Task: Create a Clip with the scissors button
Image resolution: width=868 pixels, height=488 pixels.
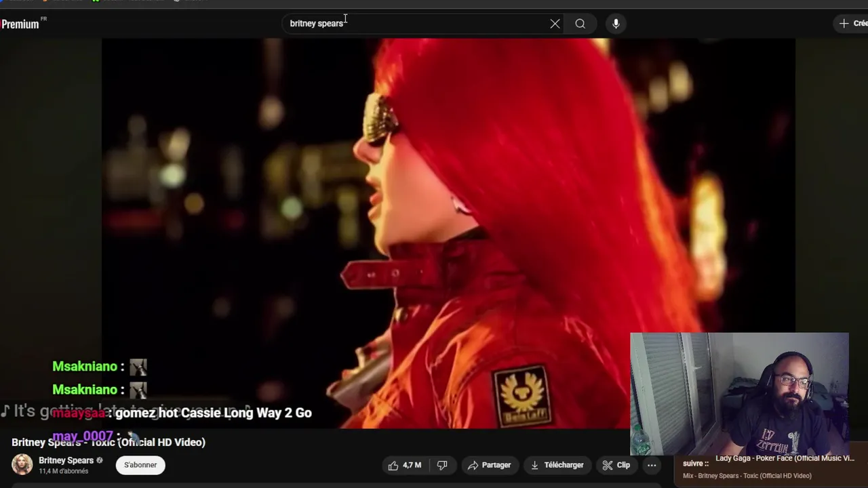Action: 616,465
